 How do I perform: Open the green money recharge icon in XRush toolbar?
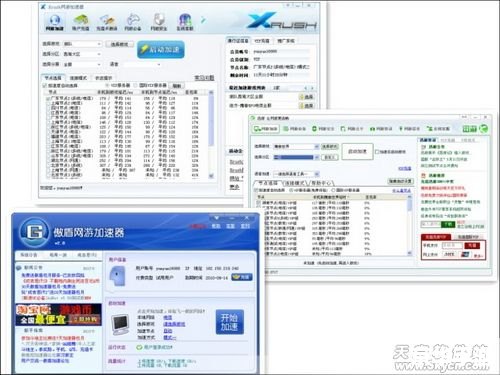click(x=81, y=22)
